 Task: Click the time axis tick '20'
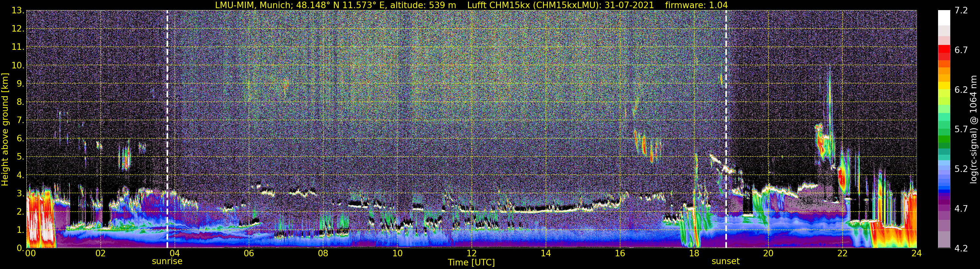pyautogui.click(x=768, y=253)
